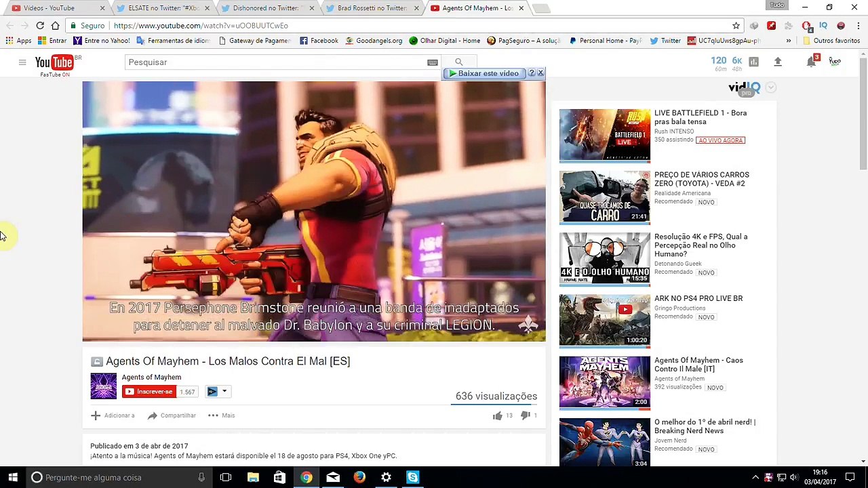Open the vidIQ stats bar chart icon
The width and height of the screenshot is (868, 488).
(x=753, y=62)
